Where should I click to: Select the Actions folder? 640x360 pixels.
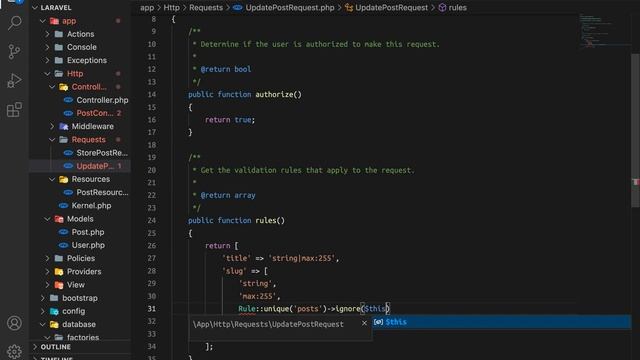click(80, 34)
